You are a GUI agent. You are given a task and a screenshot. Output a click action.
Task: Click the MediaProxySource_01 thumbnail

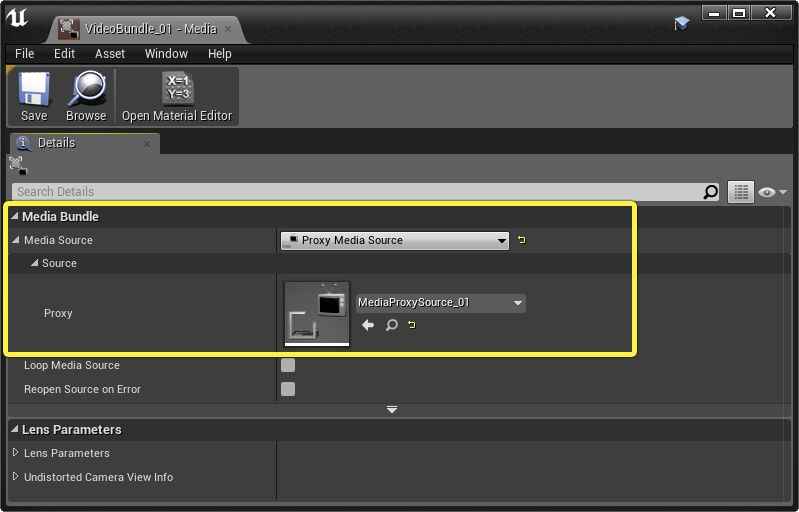click(317, 313)
